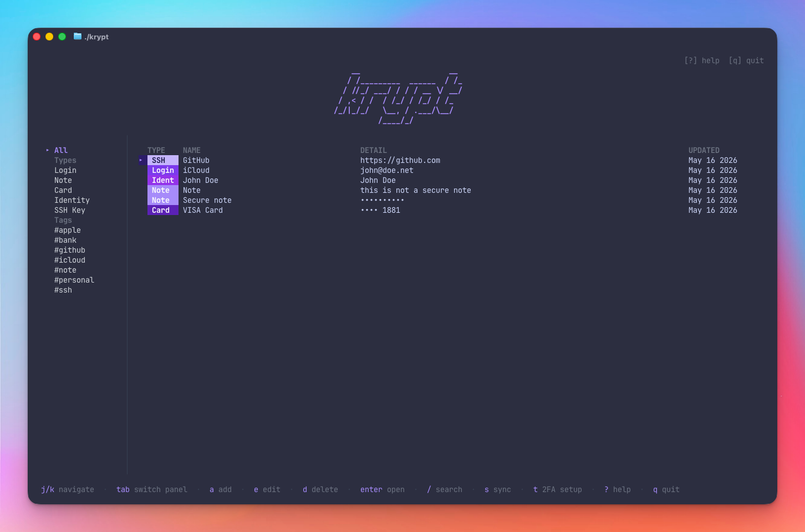This screenshot has height=532, width=805.
Task: Click the Tags section heading in sidebar
Action: pos(63,220)
